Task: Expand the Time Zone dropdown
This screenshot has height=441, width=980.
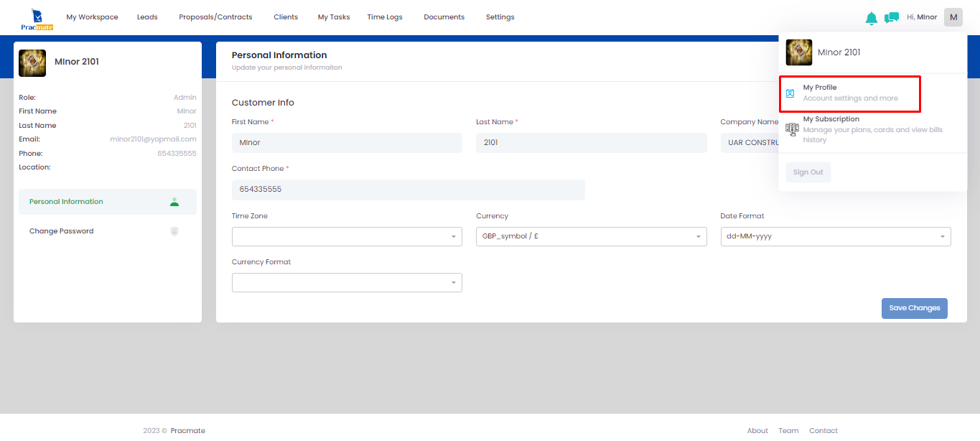Action: [x=347, y=237]
